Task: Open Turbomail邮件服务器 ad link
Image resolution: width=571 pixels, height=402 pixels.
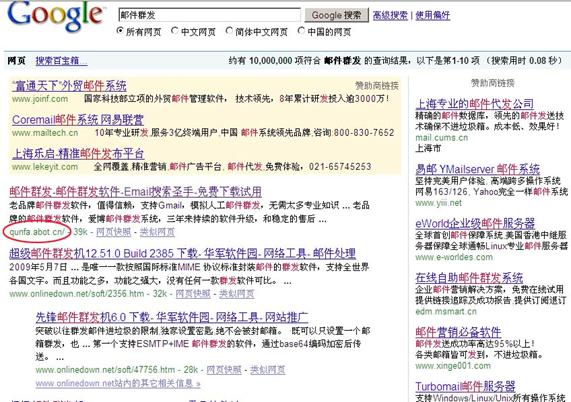Action: [465, 386]
